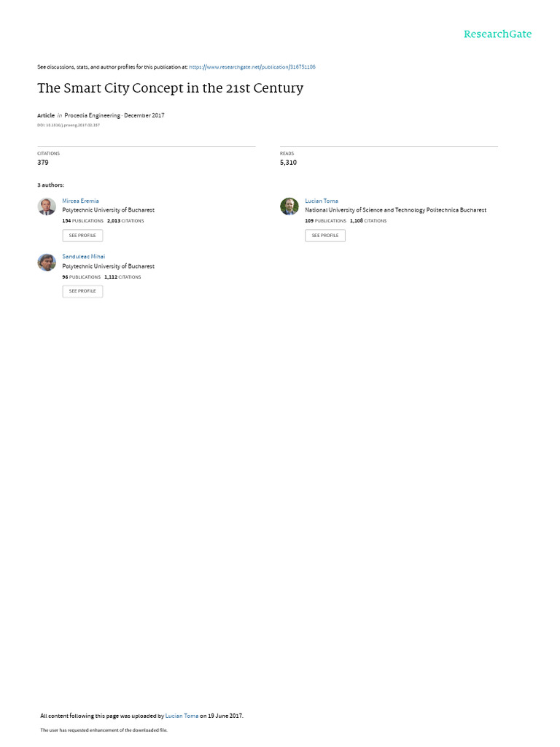
Task: Open Lucian Toma's profile photo
Action: pos(289,206)
